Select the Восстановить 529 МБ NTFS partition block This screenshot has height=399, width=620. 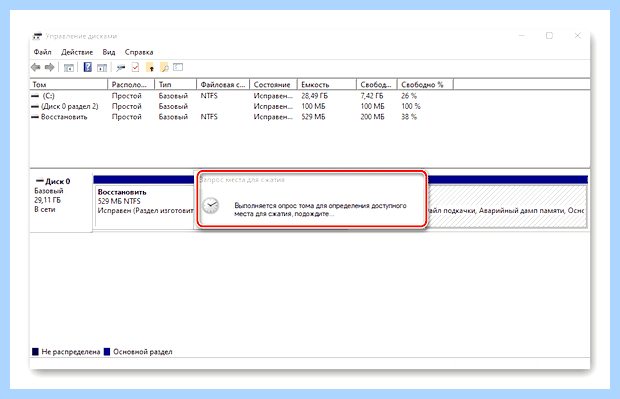(x=145, y=206)
